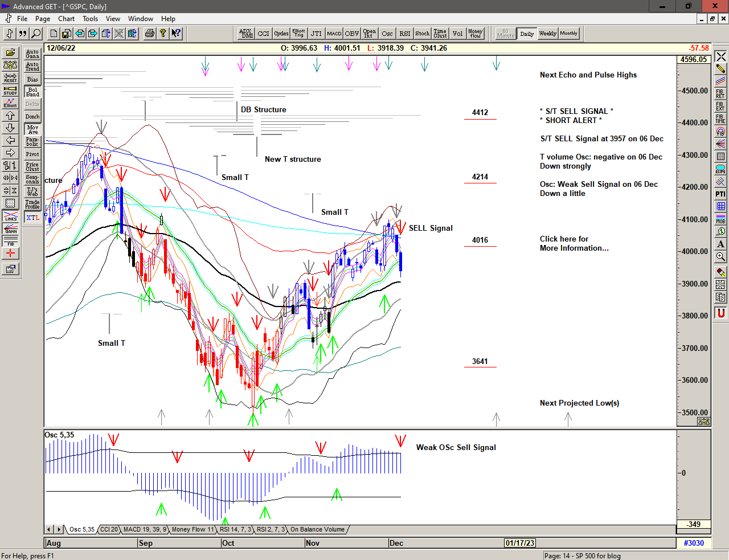The height and width of the screenshot is (560, 729).
Task: Click the eraser tool icon
Action: [720, 272]
